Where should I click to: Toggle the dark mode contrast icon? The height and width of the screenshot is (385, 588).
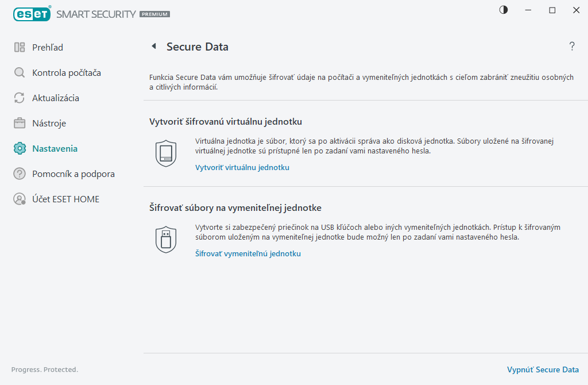pyautogui.click(x=503, y=10)
